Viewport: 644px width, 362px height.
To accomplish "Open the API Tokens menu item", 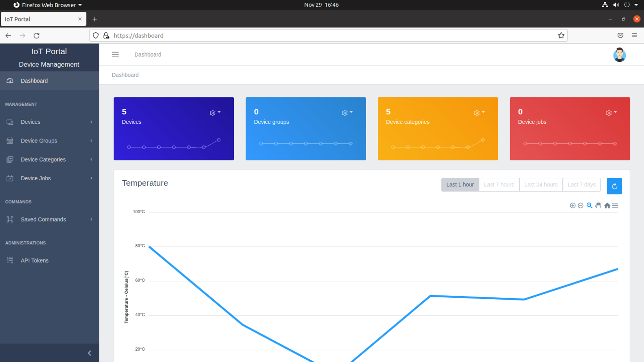I will (35, 260).
